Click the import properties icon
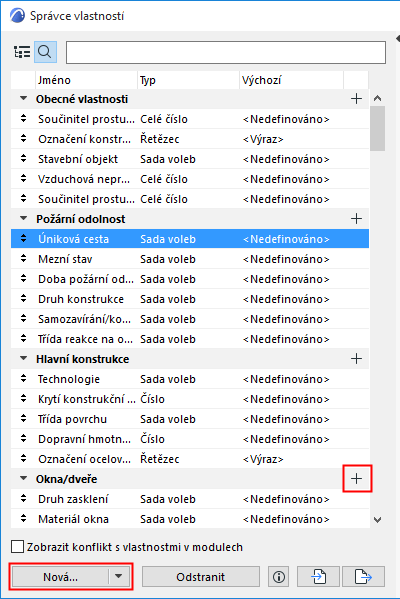Viewport: 400px width, 599px height. (318, 577)
